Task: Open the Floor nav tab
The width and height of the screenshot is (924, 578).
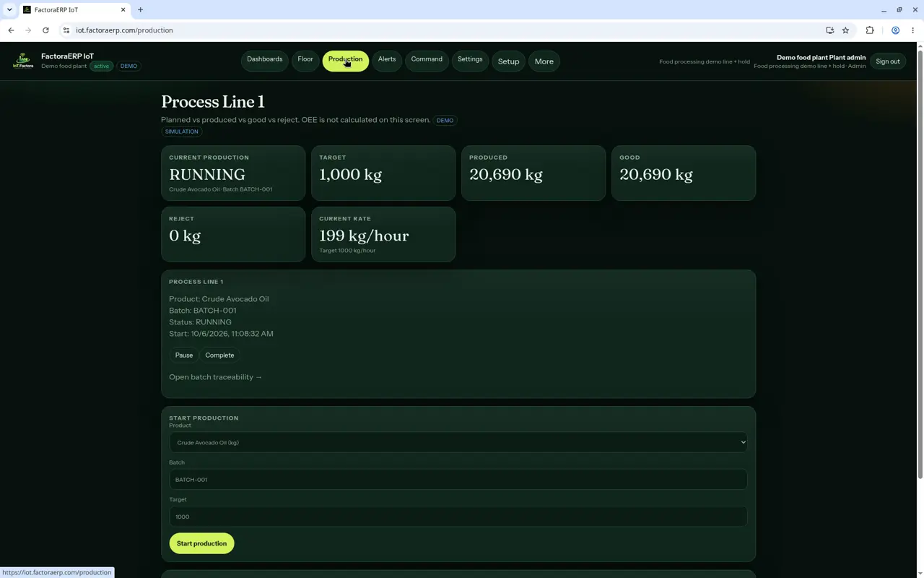Action: coord(305,60)
